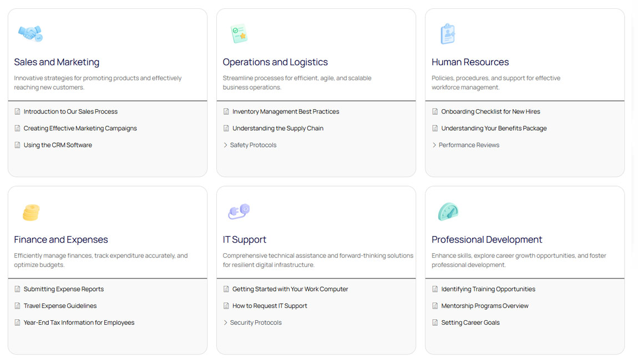Open Inventory Management Best Practices article
Screen dimensions: 638x364
(286, 111)
